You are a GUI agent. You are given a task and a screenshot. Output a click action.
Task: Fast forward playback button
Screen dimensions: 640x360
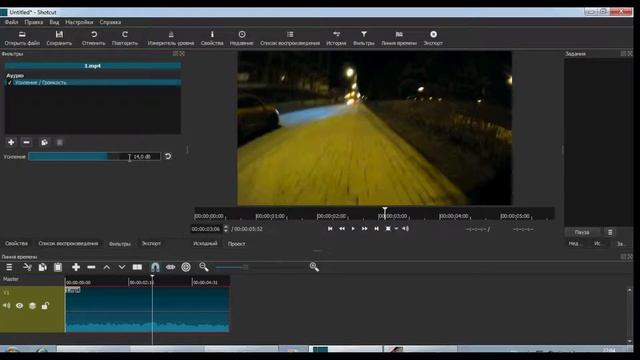364,229
